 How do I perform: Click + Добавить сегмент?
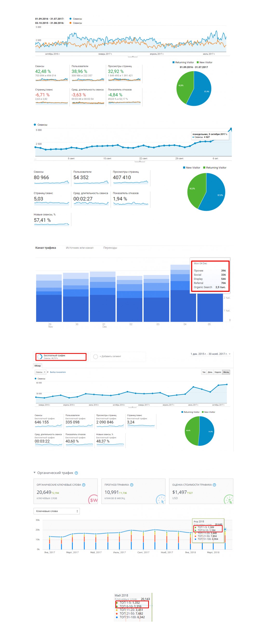point(110,357)
